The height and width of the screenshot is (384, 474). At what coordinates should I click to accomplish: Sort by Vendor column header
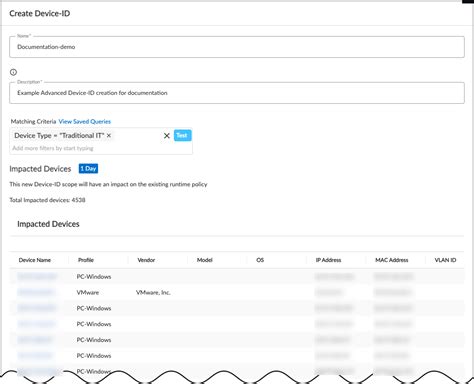click(146, 260)
